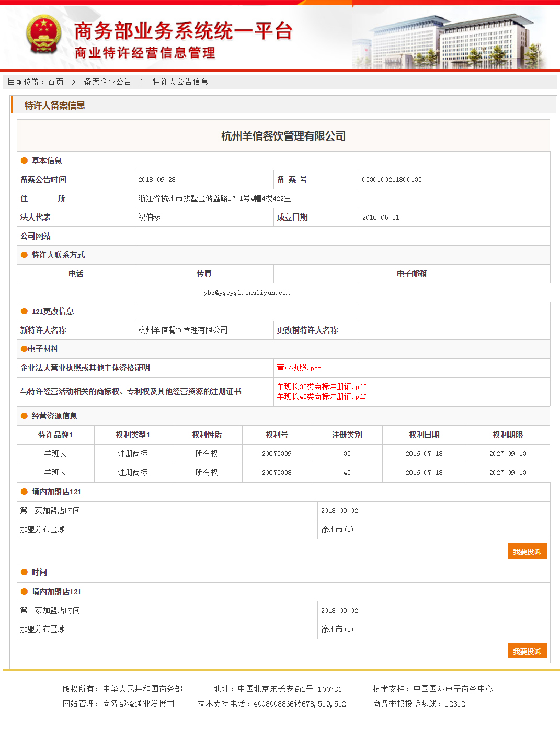This screenshot has height=752, width=560.
Task: Open 羊班长35类商标注册证.pdf link
Action: point(321,386)
